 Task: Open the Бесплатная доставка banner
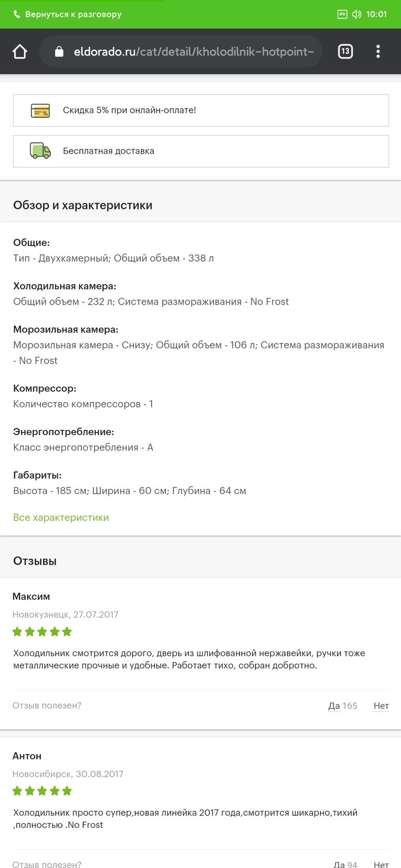pyautogui.click(x=201, y=151)
